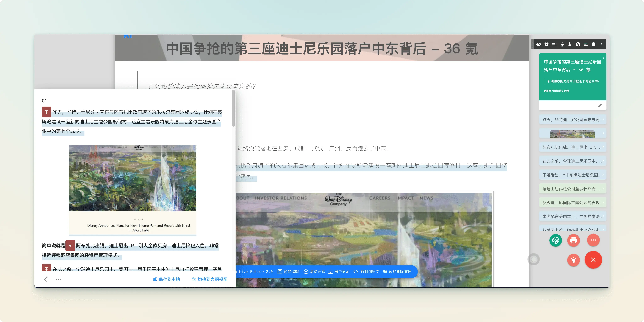Close floating menu with red X button
The width and height of the screenshot is (644, 322).
click(593, 260)
